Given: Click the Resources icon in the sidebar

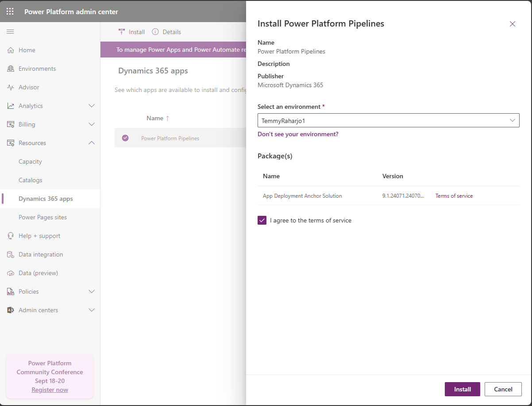Looking at the screenshot, I should pyautogui.click(x=11, y=143).
